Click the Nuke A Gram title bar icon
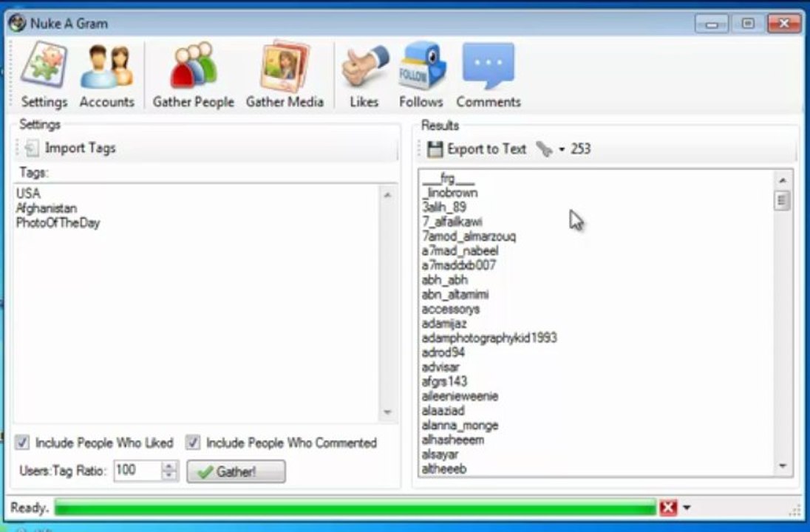810x532 pixels. (17, 23)
